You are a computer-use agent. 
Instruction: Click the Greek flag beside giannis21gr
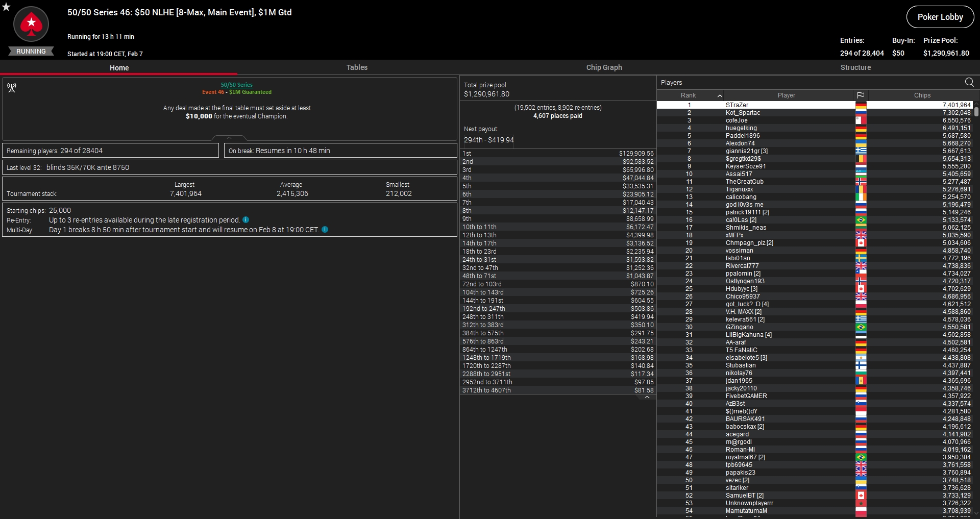tap(861, 151)
